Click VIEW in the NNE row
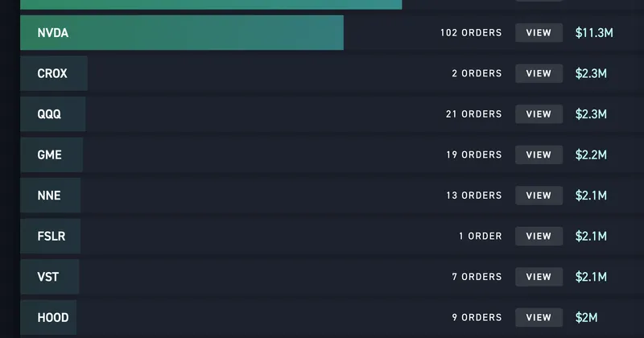Screen dimensions: 644x338 pyautogui.click(x=539, y=196)
